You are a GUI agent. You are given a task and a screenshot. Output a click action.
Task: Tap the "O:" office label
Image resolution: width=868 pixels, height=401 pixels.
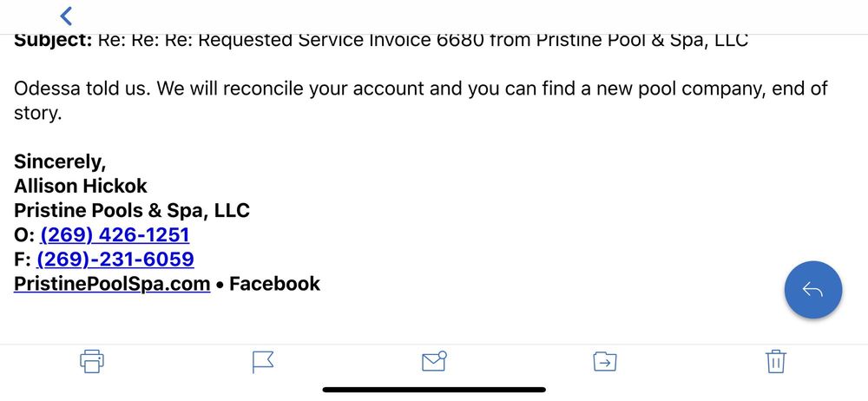pyautogui.click(x=24, y=235)
